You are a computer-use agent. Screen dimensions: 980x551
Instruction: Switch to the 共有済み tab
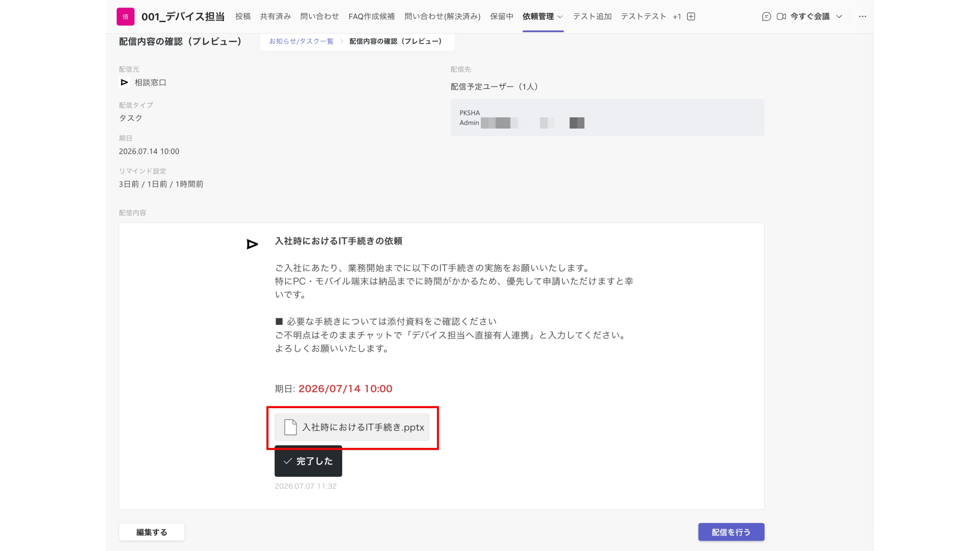pyautogui.click(x=275, y=17)
